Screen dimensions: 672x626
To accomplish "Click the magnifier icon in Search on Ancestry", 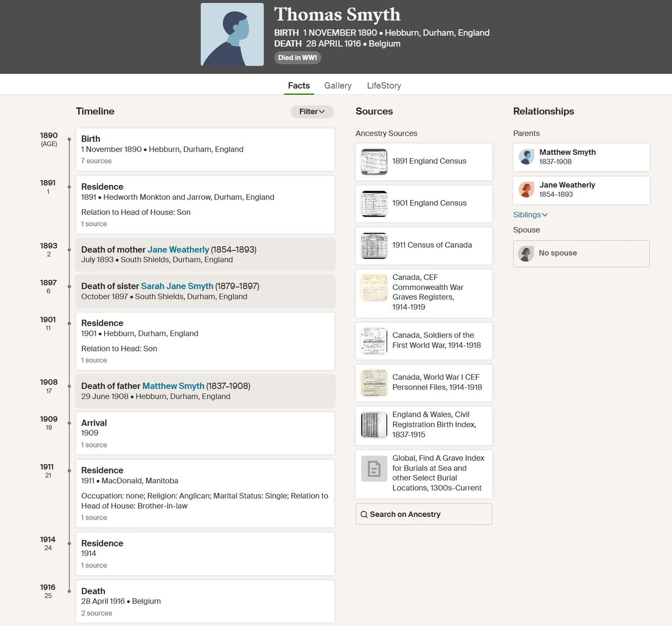I will (x=364, y=514).
